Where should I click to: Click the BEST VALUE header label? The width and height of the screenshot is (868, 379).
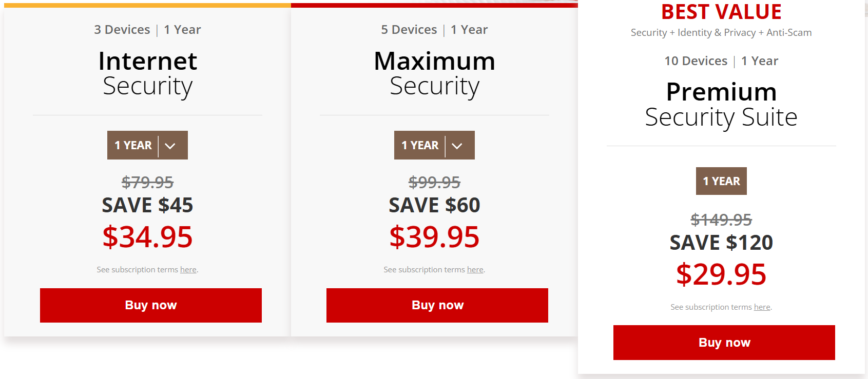pos(721,12)
